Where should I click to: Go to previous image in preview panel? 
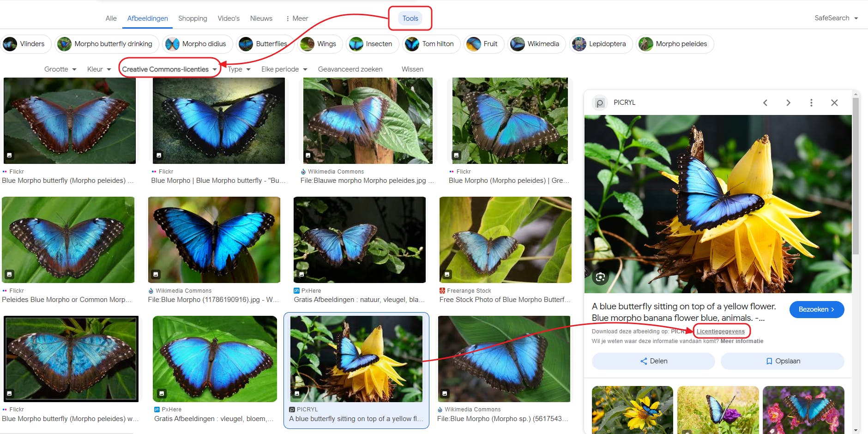(x=765, y=102)
